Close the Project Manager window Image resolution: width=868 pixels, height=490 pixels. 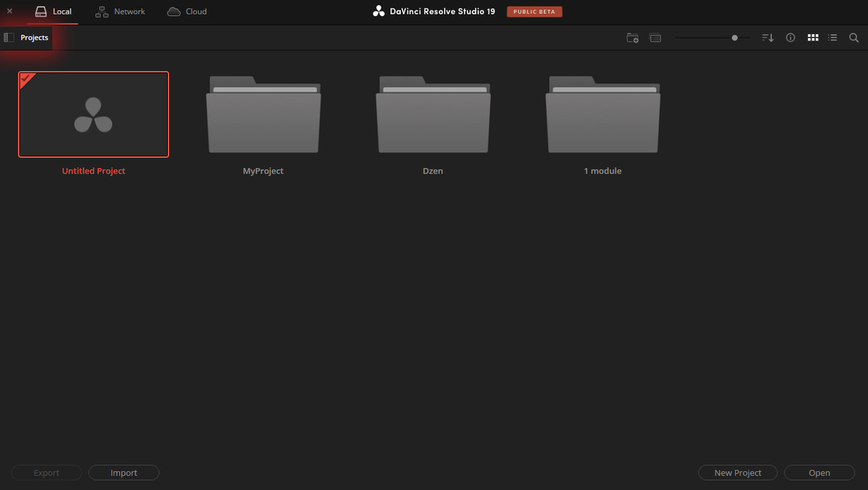[9, 12]
